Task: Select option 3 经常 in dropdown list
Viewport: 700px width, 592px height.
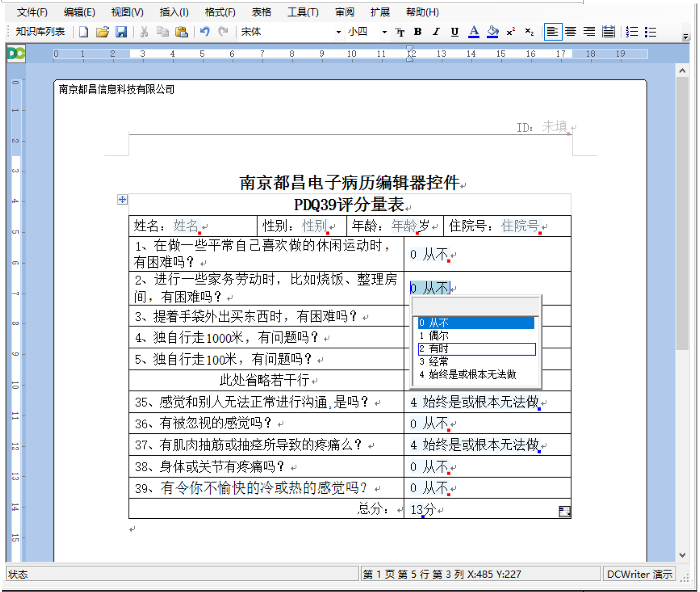Action: [476, 362]
